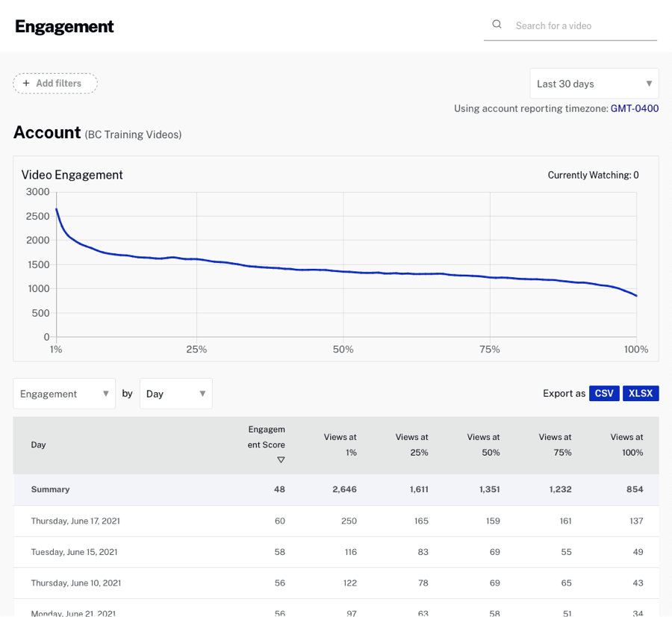This screenshot has width=672, height=617.
Task: Click the chart line at the 50% mark
Action: click(x=343, y=271)
